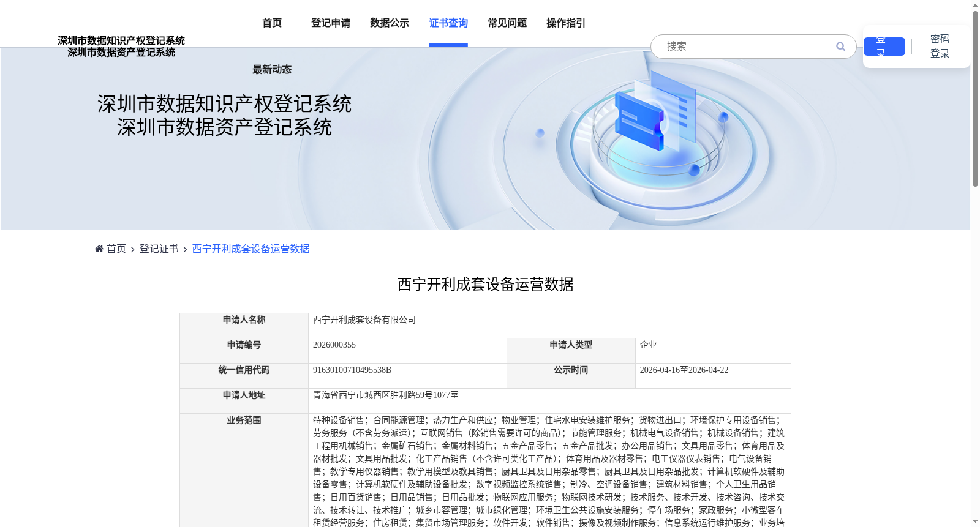Click publicity period 2026-04-16至2026-04-22
Screen dimensions: 980x527
[x=684, y=370]
